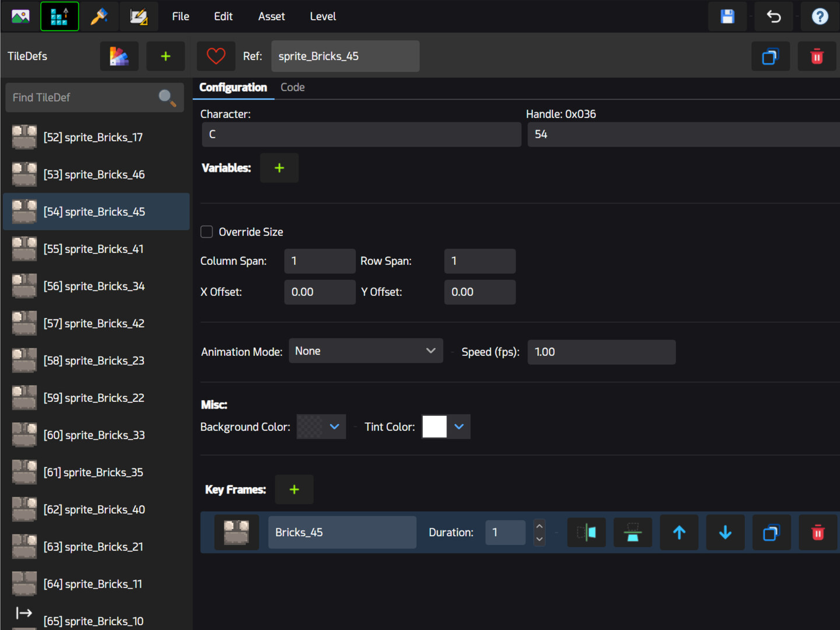Viewport: 840px width, 630px height.
Task: Add new TileDef with green plus
Action: 166,56
